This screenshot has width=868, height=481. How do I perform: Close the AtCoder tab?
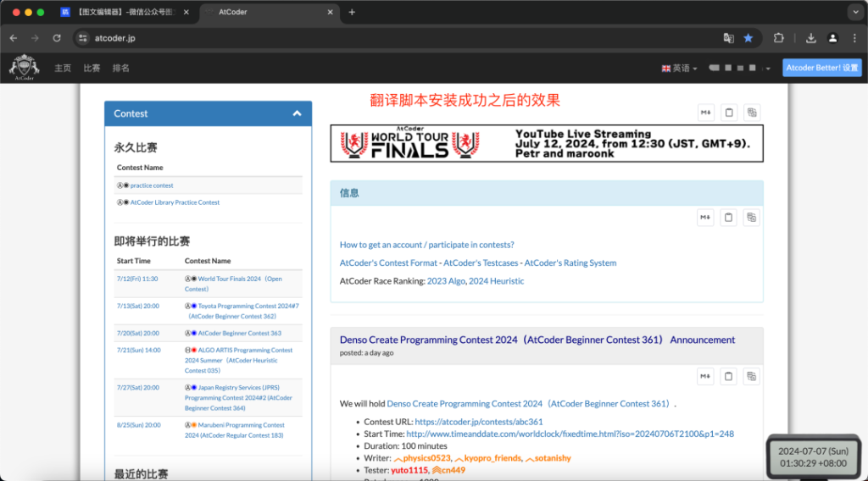pos(330,12)
